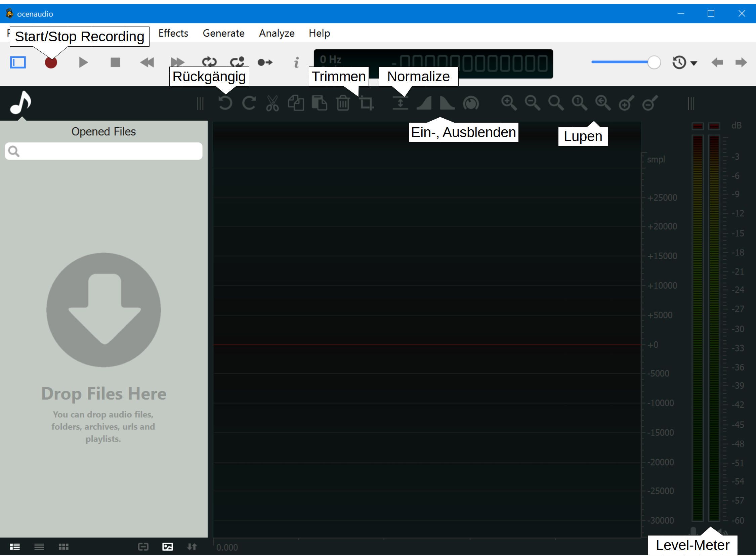Screen dimensions: 756x557
Task: Expand the history clock dropdown arrow
Action: pyautogui.click(x=694, y=63)
